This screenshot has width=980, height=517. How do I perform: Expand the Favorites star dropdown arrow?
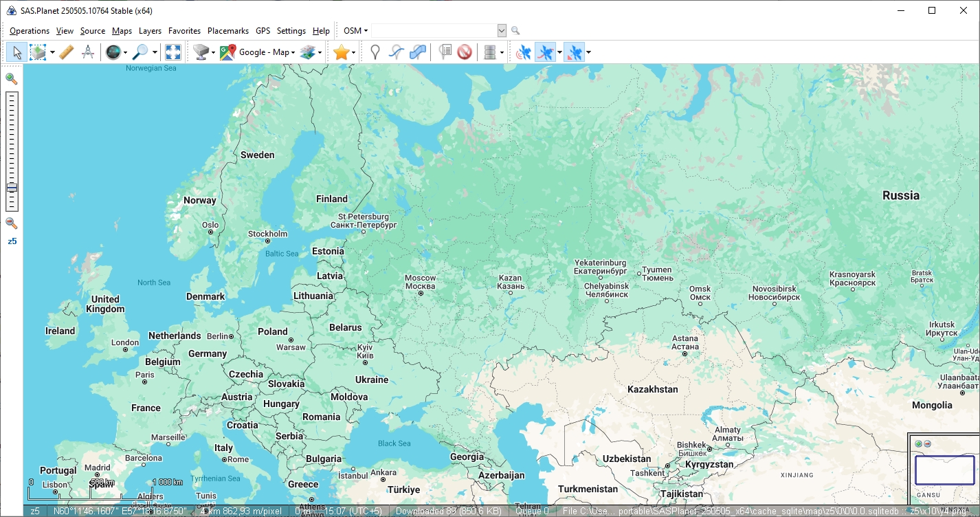coord(354,52)
